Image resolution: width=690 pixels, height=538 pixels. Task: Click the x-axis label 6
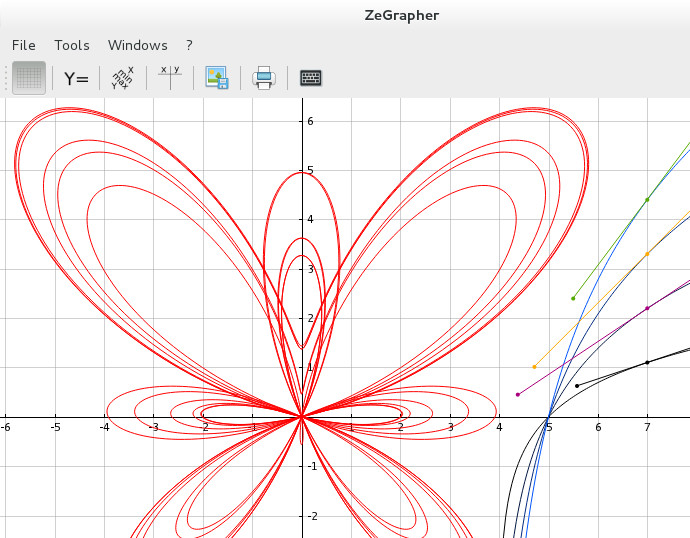pos(598,427)
